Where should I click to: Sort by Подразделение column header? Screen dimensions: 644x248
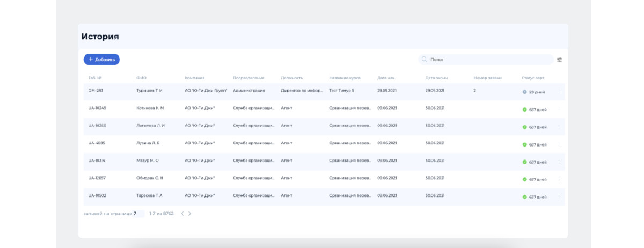click(248, 78)
